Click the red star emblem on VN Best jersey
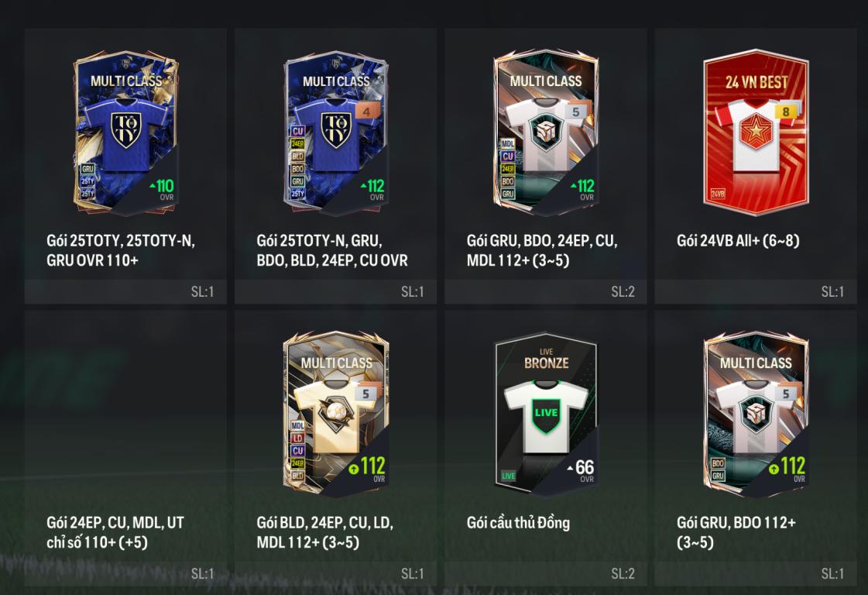Viewport: 868px width, 595px height. (756, 132)
